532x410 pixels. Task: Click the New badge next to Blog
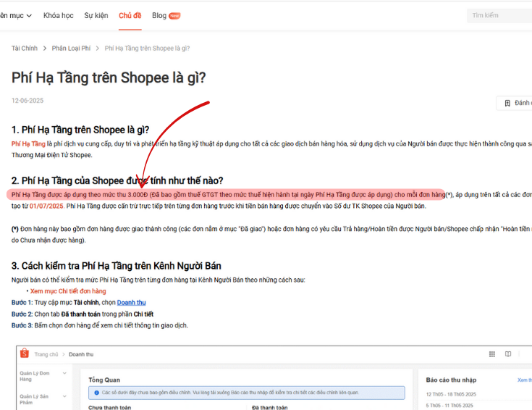174,16
